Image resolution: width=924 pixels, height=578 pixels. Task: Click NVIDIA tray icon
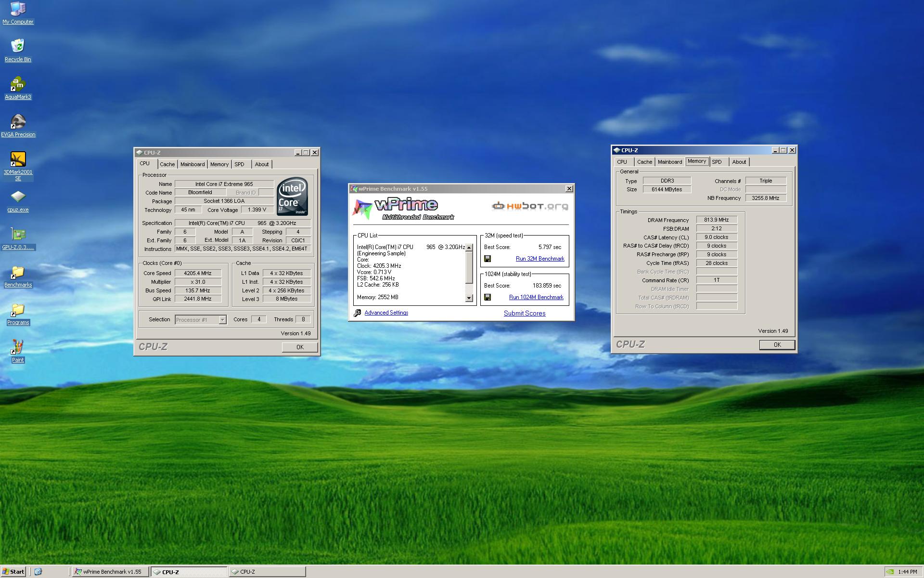point(890,572)
